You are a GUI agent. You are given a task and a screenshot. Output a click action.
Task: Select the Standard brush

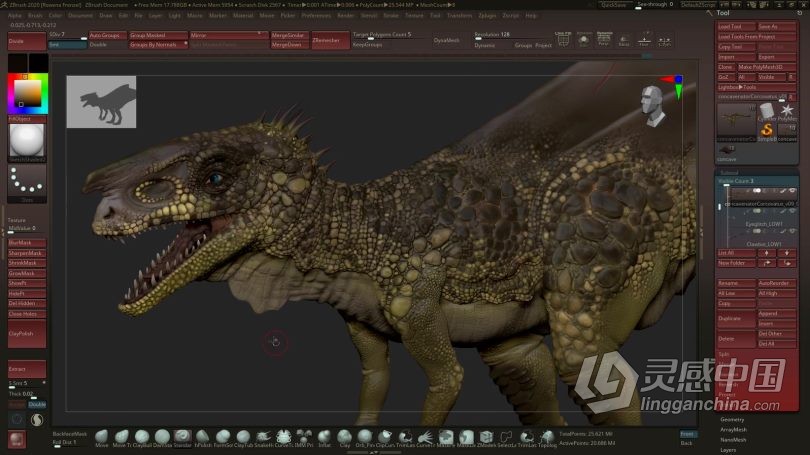coord(182,438)
